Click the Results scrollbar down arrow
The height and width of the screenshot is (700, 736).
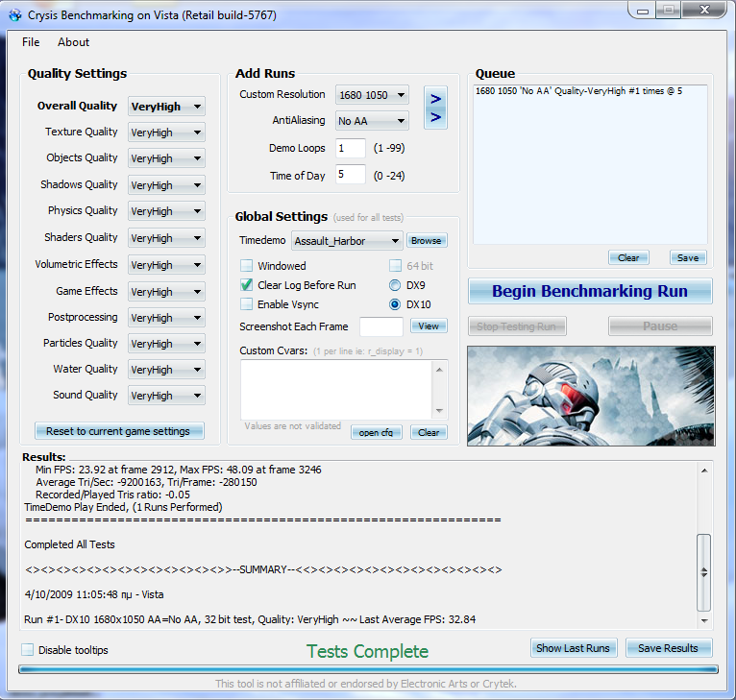704,620
